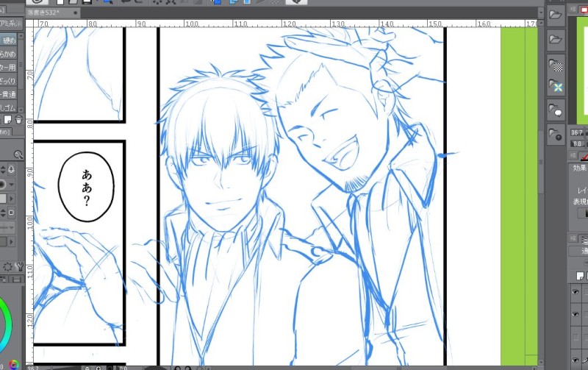Click the navigator canvas thumbnail
Screen dimensions: 588x370
(x=582, y=69)
